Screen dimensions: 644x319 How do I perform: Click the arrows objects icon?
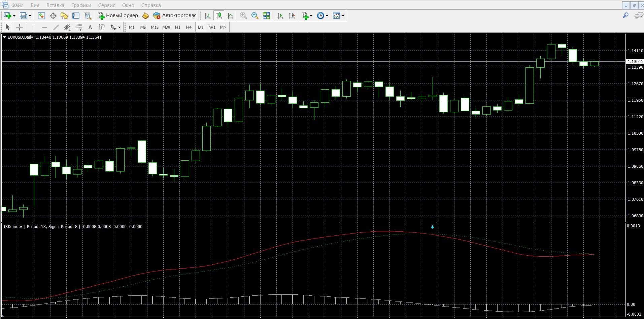click(113, 27)
